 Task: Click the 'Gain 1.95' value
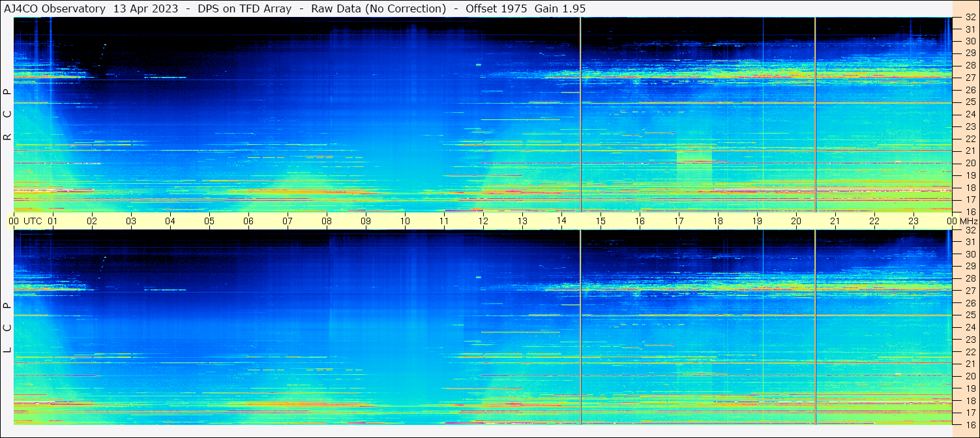(x=559, y=8)
